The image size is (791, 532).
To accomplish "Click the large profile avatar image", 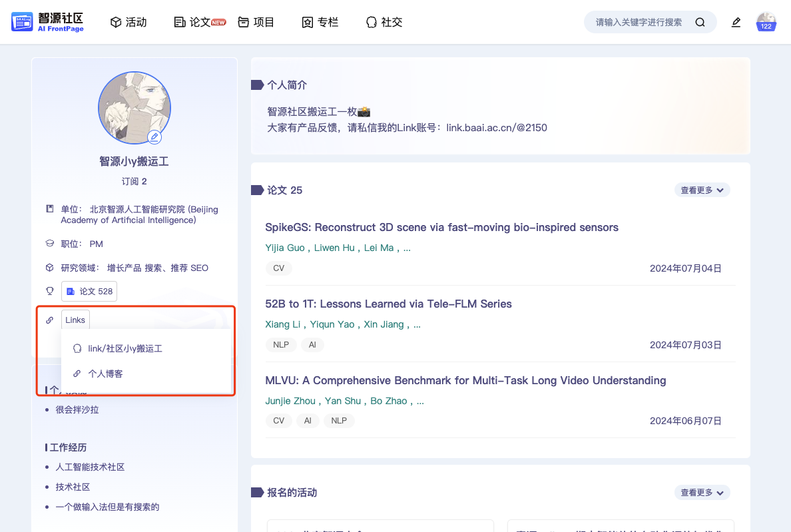I will [x=134, y=107].
